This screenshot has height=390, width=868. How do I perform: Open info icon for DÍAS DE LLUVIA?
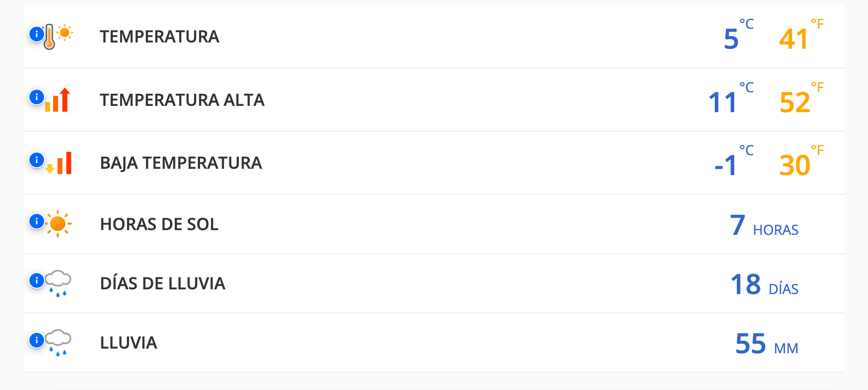36,280
